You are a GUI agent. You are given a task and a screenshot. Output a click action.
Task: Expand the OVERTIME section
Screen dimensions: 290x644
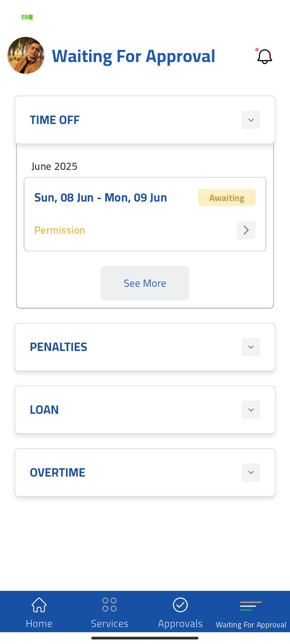pos(251,473)
